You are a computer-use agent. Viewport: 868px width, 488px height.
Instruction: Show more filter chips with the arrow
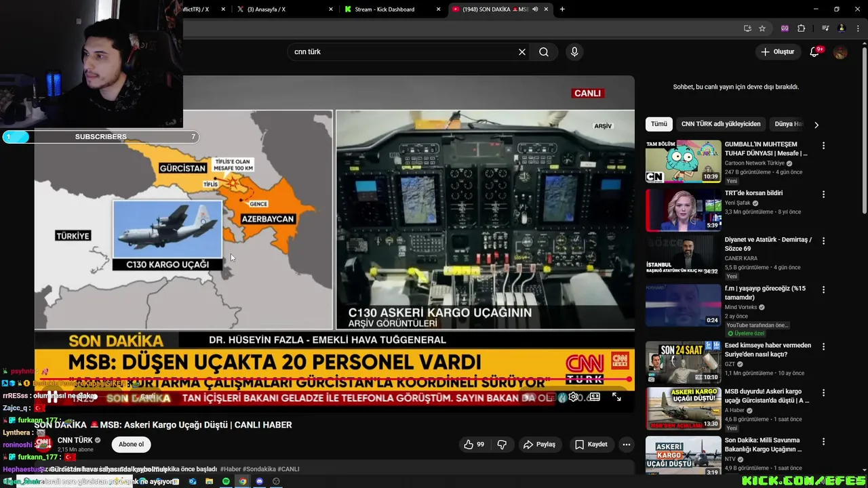(x=816, y=125)
